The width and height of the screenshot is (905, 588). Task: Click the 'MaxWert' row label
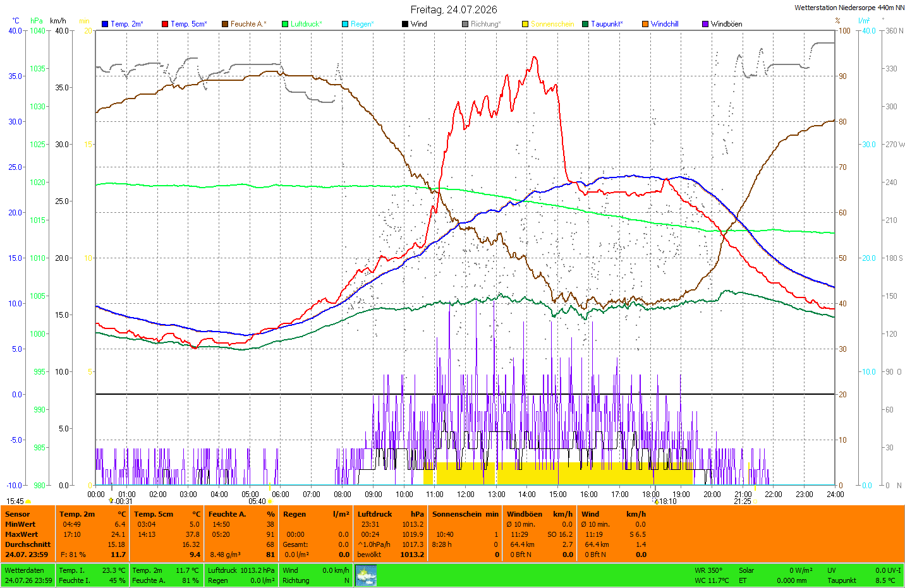[x=21, y=534]
